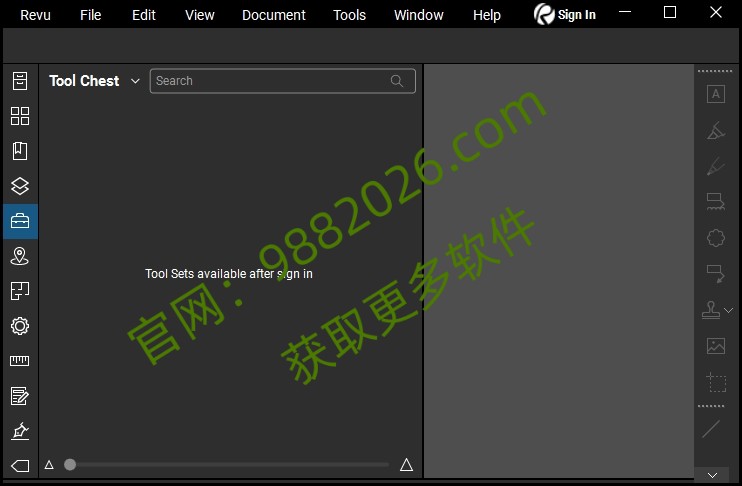
Task: Open the View menu
Action: tap(200, 15)
